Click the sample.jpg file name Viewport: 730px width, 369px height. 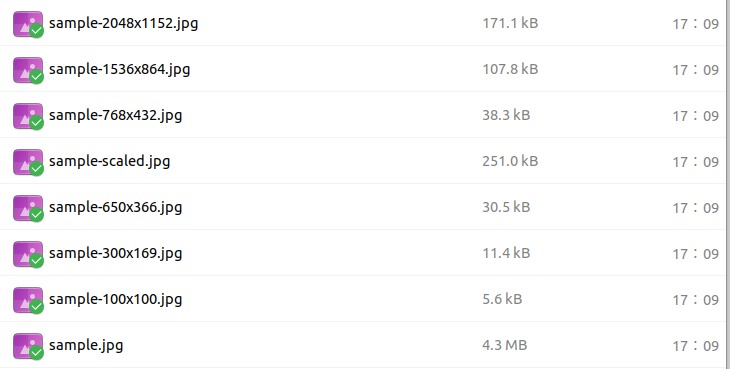pyautogui.click(x=86, y=346)
